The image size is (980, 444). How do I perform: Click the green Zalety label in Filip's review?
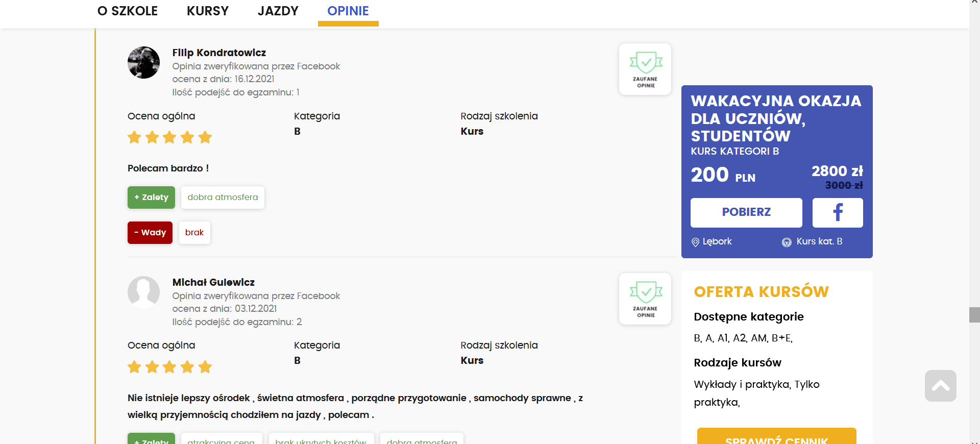[151, 198]
